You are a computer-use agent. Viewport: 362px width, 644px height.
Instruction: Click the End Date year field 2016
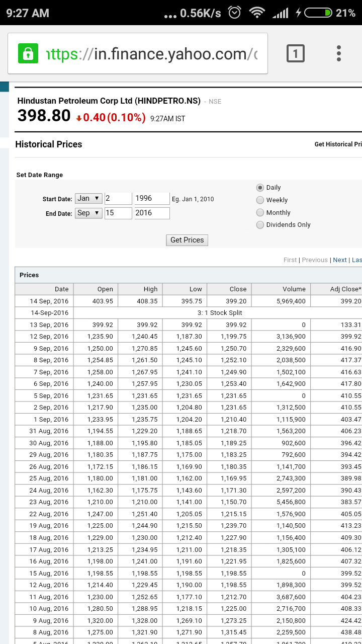pos(152,213)
